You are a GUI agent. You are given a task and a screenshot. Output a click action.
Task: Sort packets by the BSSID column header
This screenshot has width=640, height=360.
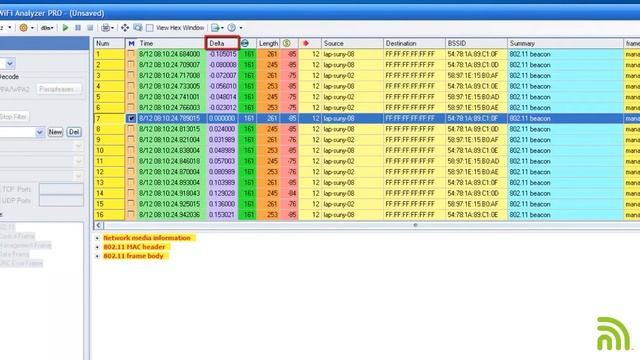click(476, 43)
